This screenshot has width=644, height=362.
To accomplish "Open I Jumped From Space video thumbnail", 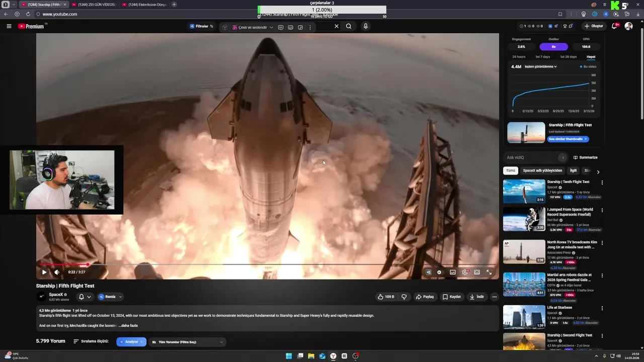I will tap(524, 219).
